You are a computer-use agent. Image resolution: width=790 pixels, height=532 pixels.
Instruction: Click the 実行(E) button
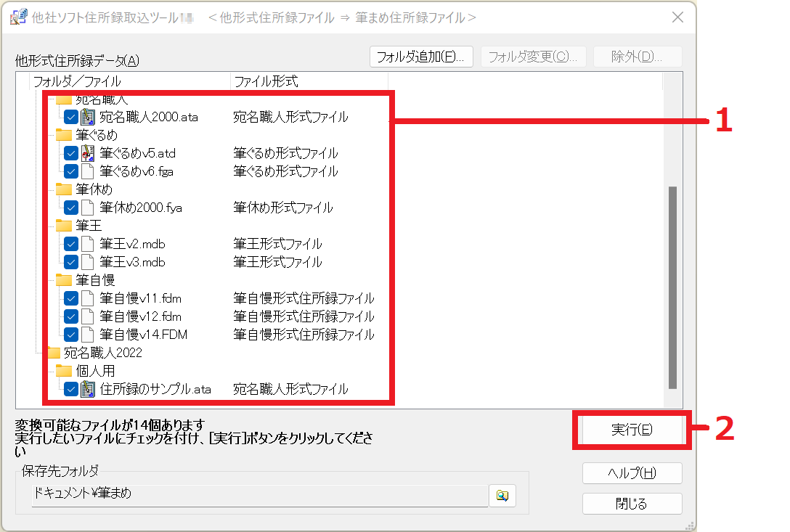click(632, 430)
